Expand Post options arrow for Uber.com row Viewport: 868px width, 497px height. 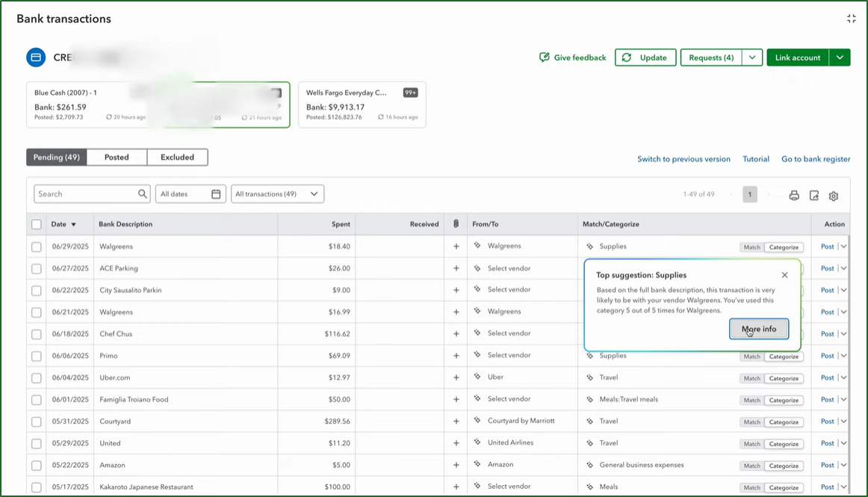843,378
